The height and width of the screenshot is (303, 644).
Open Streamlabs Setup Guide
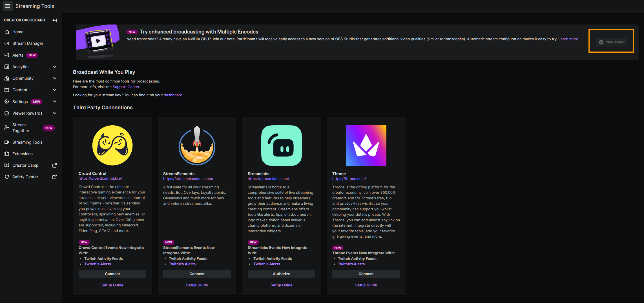click(x=282, y=285)
